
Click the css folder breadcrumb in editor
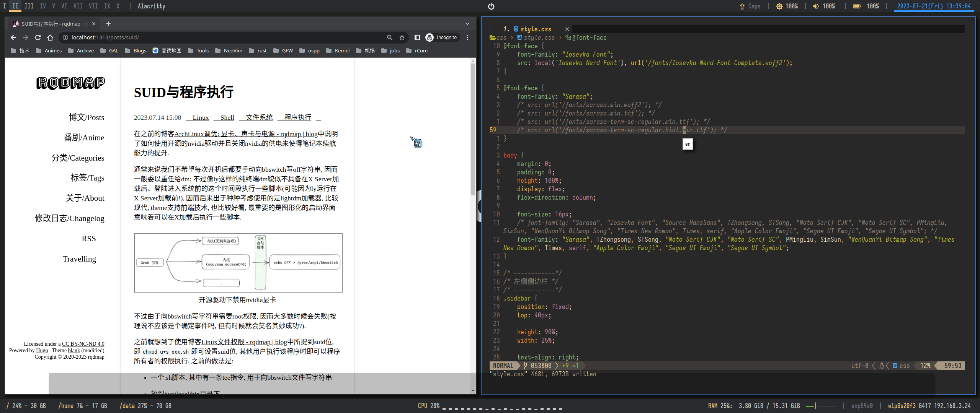[498, 37]
